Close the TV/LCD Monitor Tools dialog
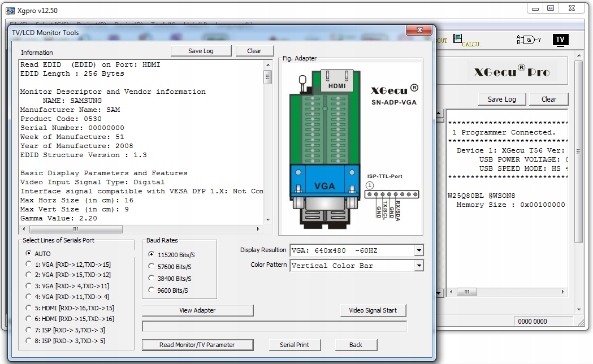Screen dimensions: 593x364 click(419, 31)
